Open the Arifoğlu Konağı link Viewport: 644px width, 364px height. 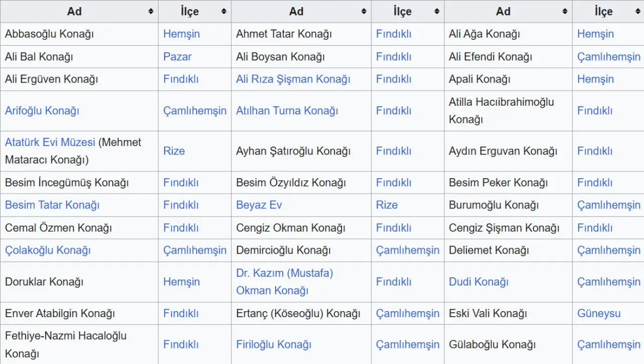pyautogui.click(x=42, y=111)
